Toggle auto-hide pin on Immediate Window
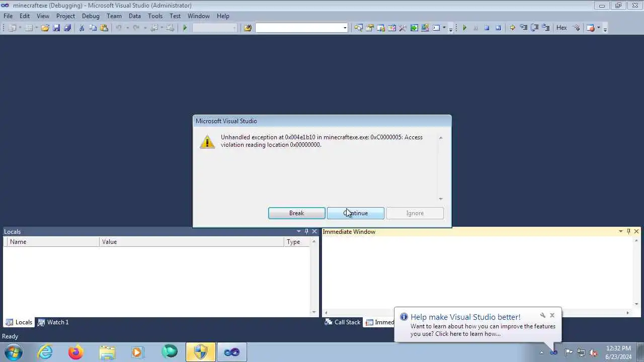 tap(628, 231)
